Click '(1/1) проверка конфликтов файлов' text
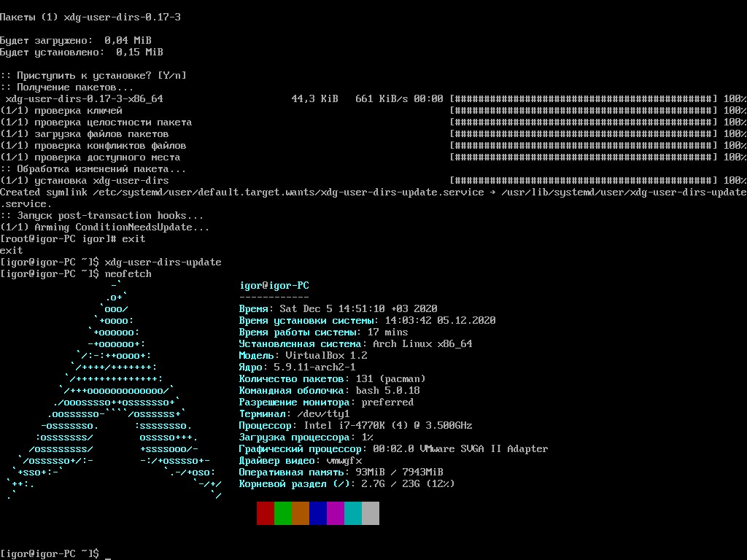The height and width of the screenshot is (560, 747). click(93, 145)
